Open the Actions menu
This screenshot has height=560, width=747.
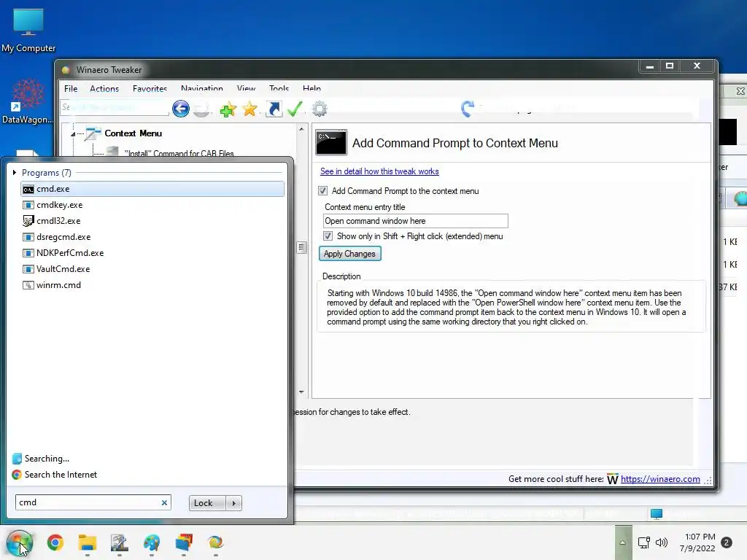click(x=104, y=88)
